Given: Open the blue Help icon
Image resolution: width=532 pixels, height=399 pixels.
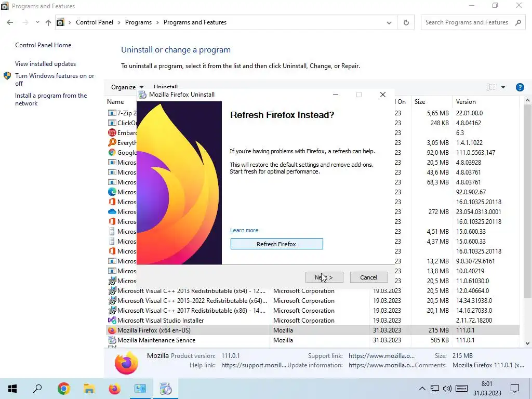Looking at the screenshot, I should tap(520, 87).
